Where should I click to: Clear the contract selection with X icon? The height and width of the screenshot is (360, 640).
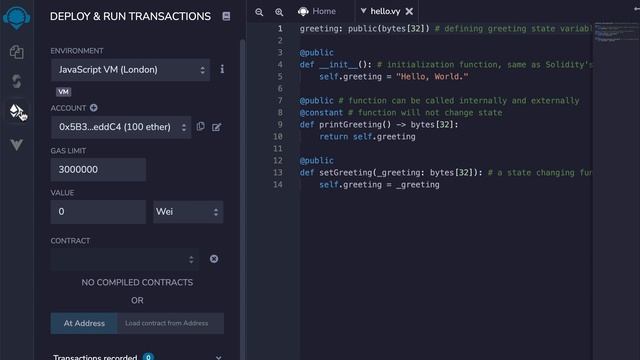(214, 259)
